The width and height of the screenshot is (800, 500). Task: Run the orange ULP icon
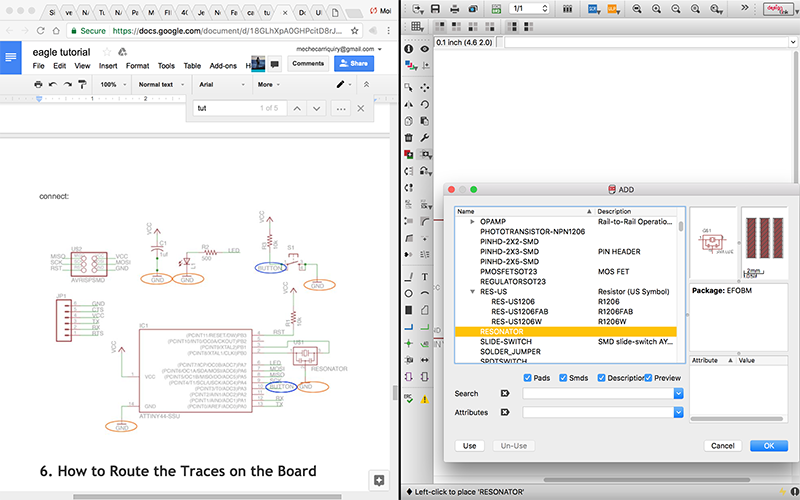pyautogui.click(x=613, y=9)
